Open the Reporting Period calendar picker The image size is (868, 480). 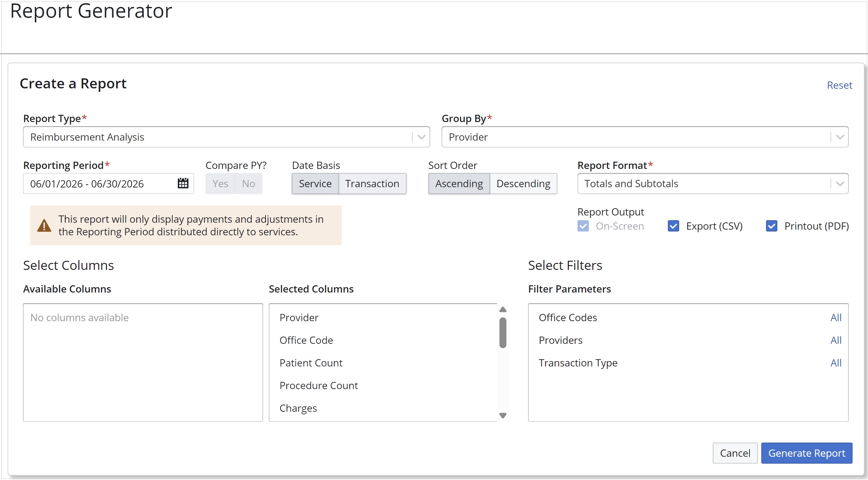coord(183,184)
